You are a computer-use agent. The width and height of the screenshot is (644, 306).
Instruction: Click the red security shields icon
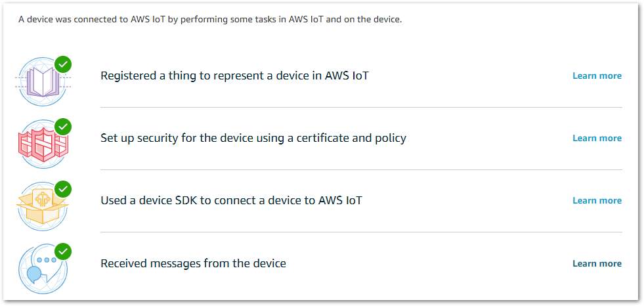(43, 144)
